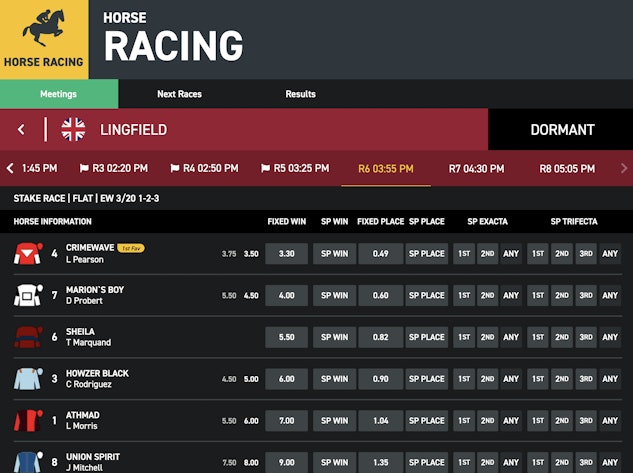Open the Results tab
This screenshot has height=473, width=633.
(300, 94)
